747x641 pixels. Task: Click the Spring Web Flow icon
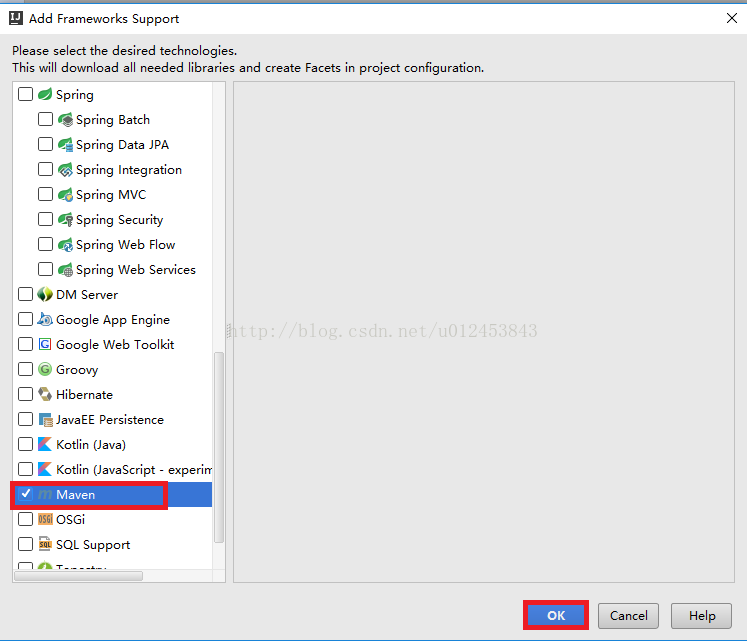65,244
